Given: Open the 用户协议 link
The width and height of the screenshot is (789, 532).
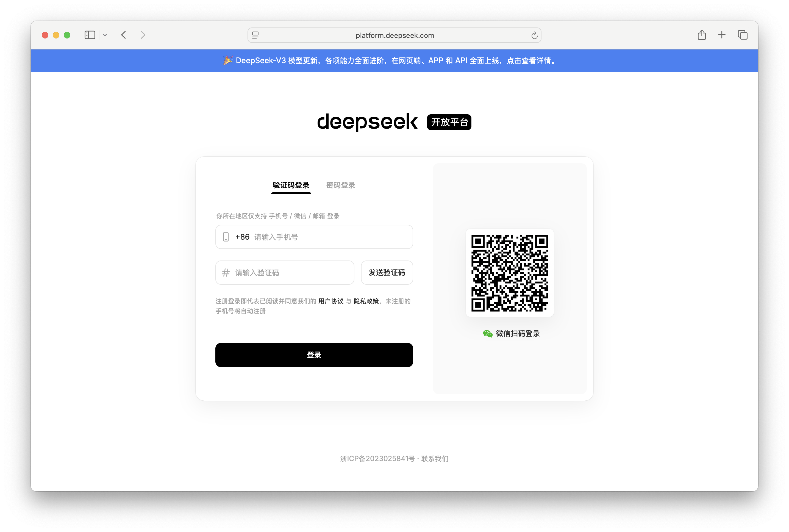Looking at the screenshot, I should [x=331, y=301].
